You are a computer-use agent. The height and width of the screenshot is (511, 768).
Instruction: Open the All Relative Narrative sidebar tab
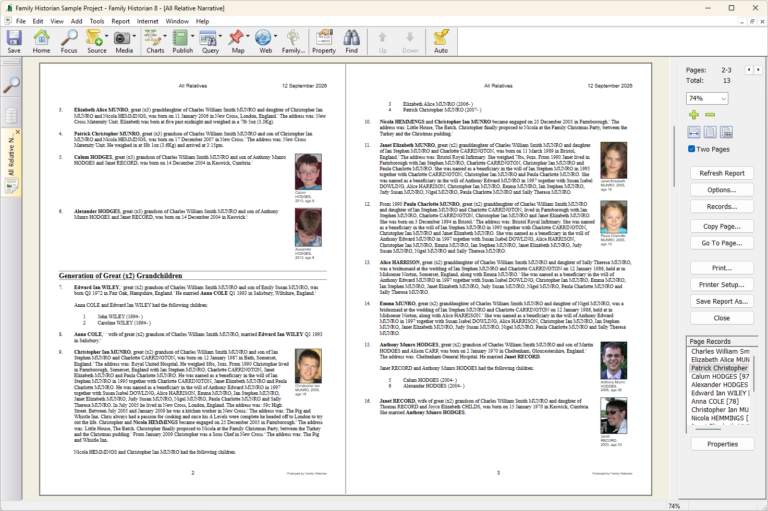click(x=11, y=162)
